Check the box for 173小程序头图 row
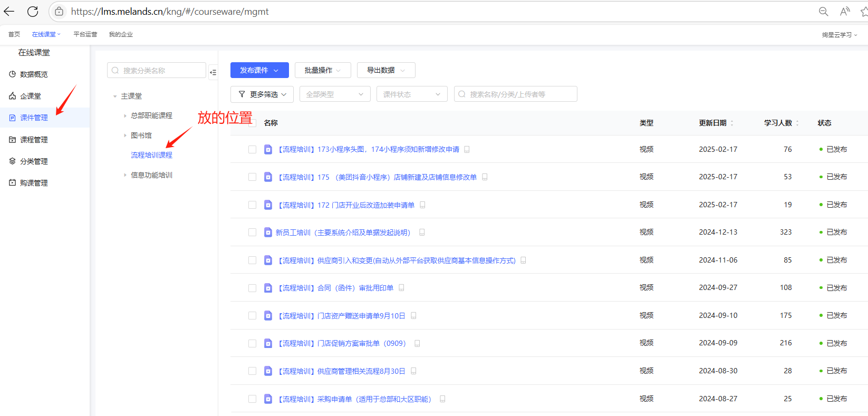This screenshot has height=416, width=868. pos(252,150)
